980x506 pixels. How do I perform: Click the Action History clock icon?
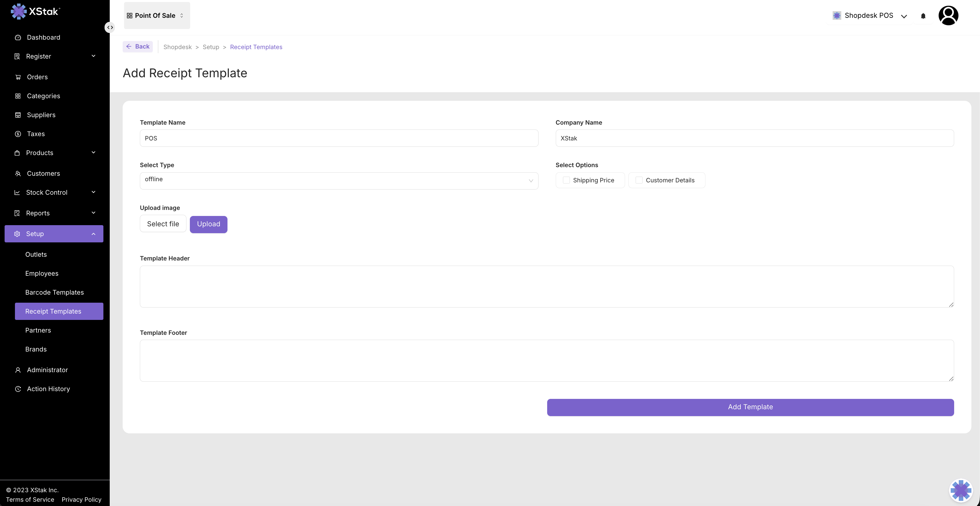click(18, 389)
